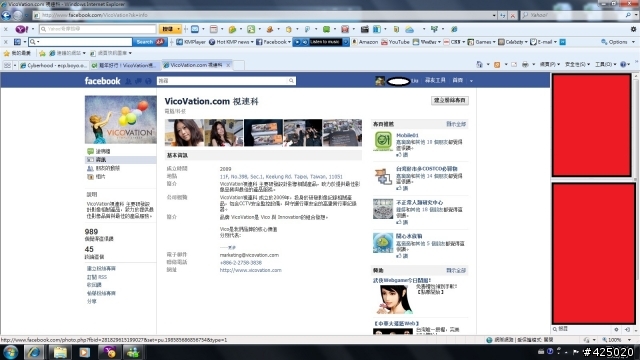Click the Keelung Rd. address link

[281, 177]
